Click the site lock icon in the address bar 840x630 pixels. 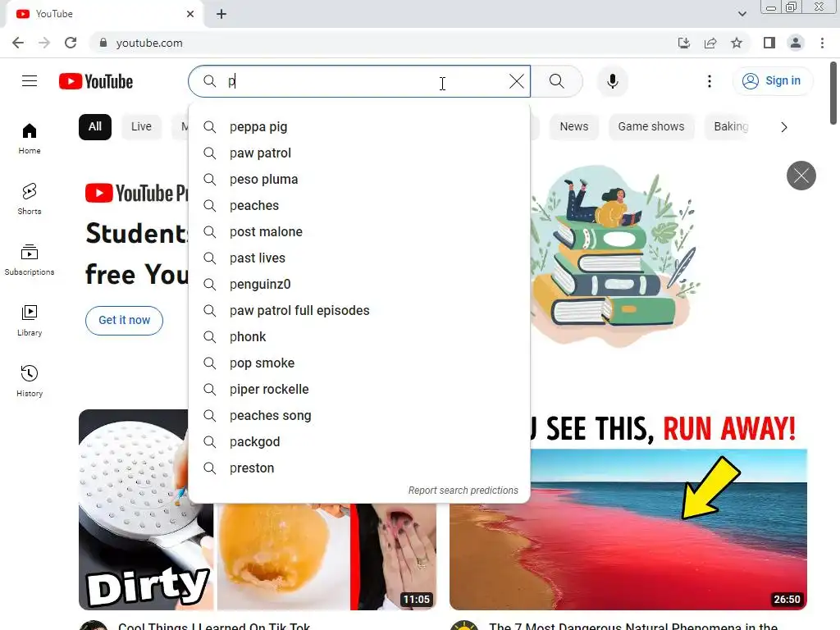click(x=103, y=43)
